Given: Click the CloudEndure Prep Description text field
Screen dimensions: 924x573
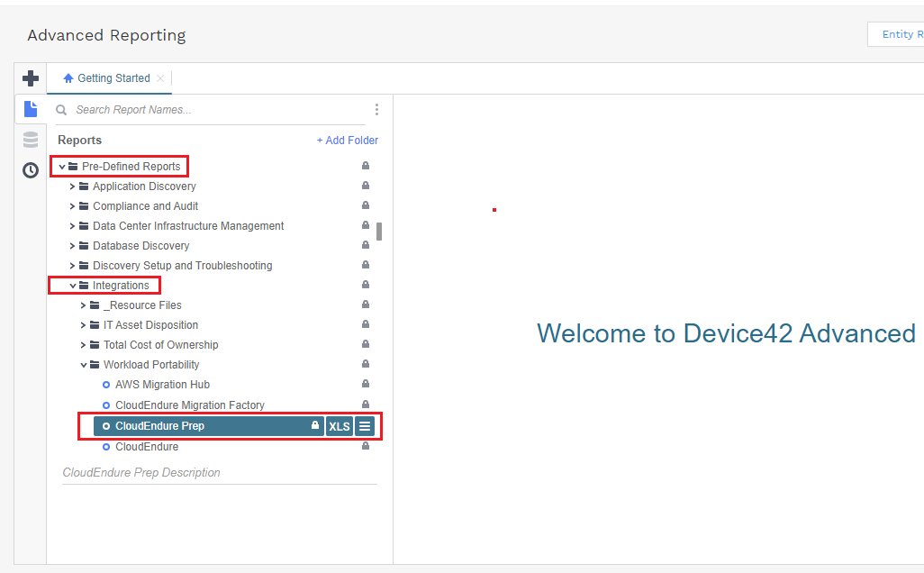Looking at the screenshot, I should point(219,473).
